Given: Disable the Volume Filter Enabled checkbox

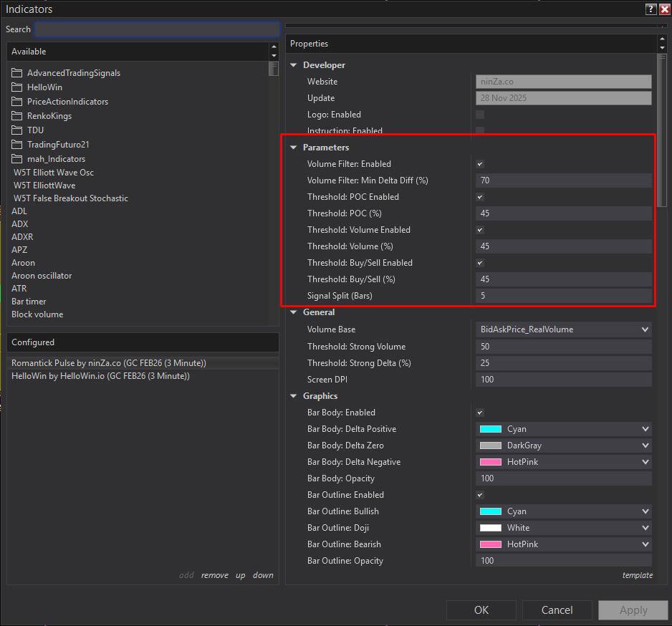Looking at the screenshot, I should click(480, 164).
